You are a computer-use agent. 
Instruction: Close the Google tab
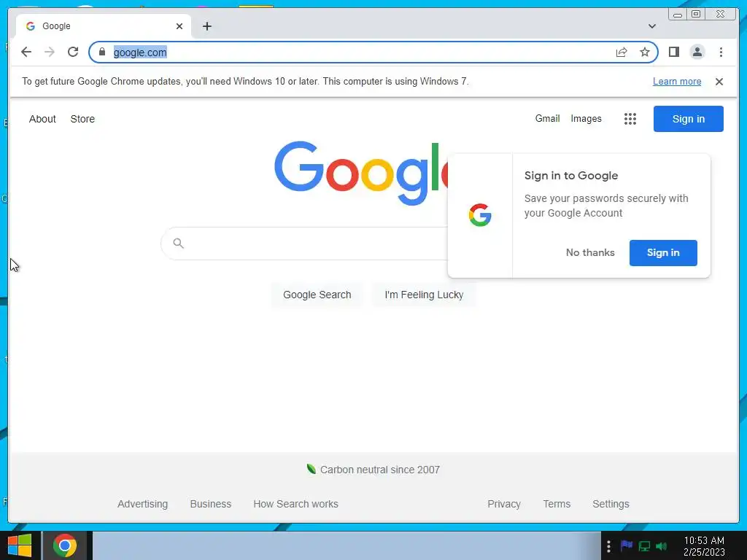click(x=179, y=26)
